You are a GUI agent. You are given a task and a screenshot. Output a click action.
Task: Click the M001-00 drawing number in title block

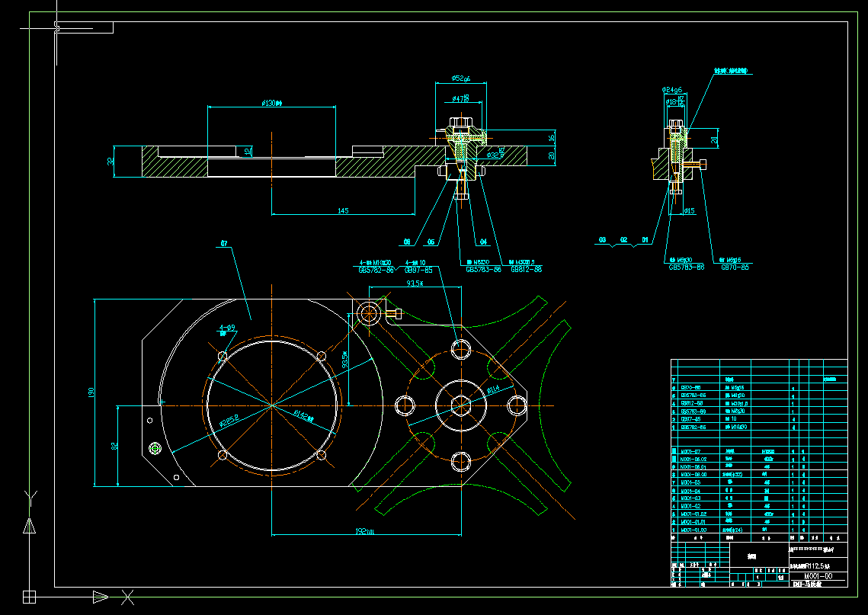818,576
